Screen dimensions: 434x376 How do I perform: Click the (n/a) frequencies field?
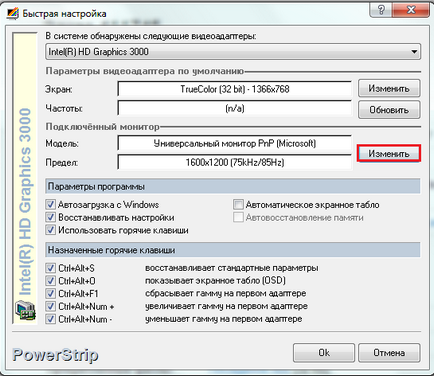click(x=235, y=108)
